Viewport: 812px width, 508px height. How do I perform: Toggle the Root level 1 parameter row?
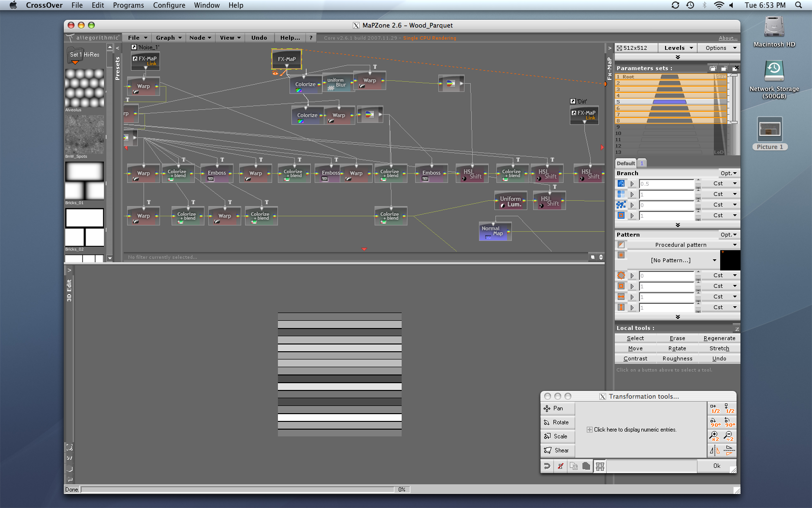[x=669, y=77]
